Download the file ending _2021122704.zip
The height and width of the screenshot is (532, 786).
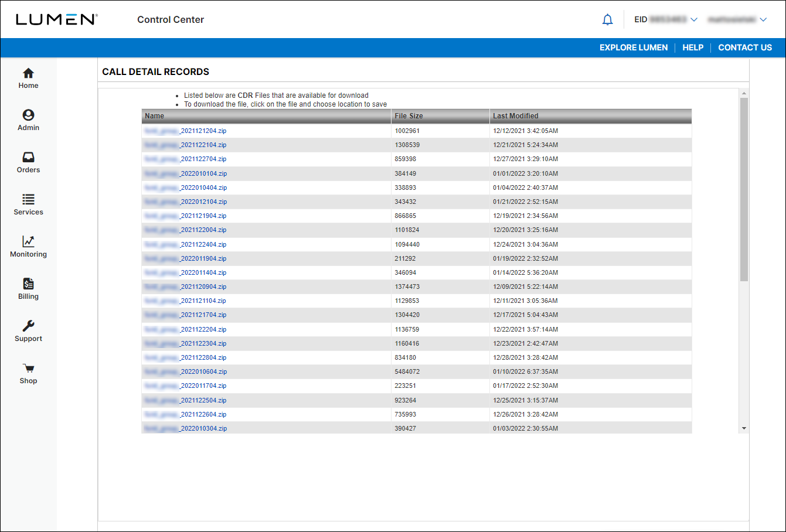point(185,159)
